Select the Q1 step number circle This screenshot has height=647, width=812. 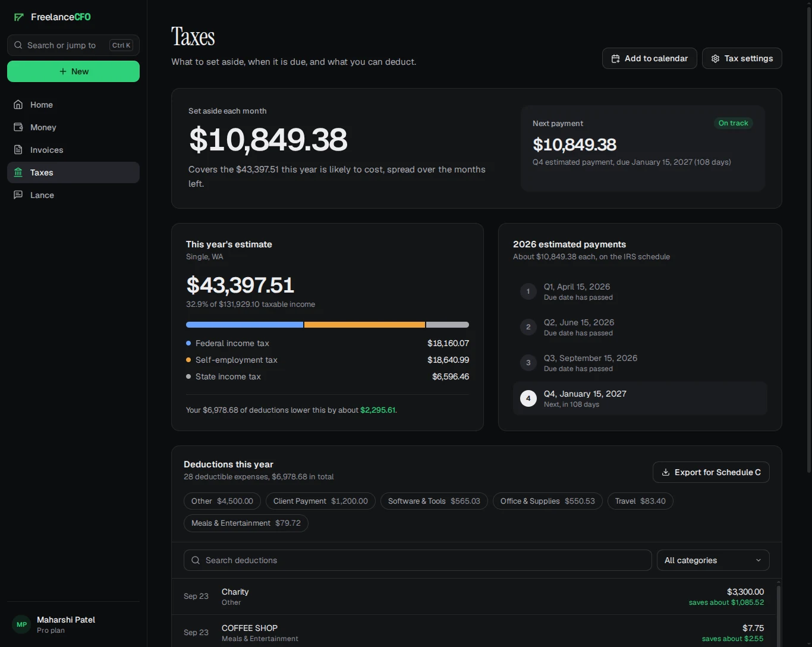pos(528,291)
